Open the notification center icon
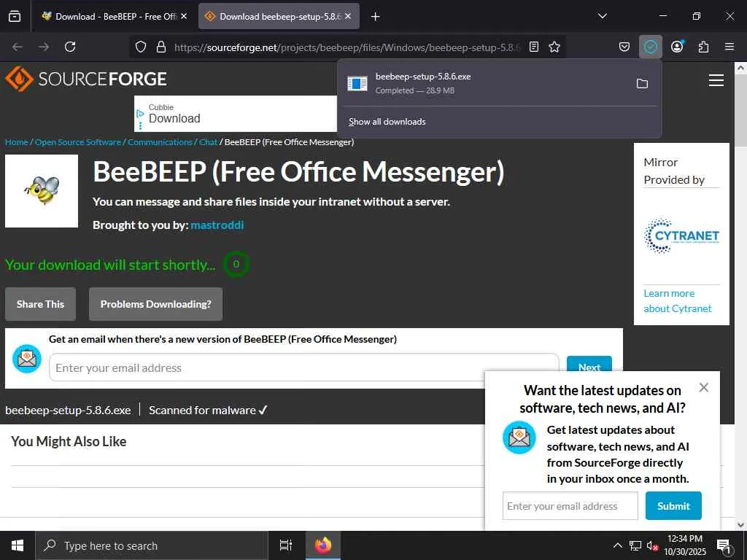 724,545
